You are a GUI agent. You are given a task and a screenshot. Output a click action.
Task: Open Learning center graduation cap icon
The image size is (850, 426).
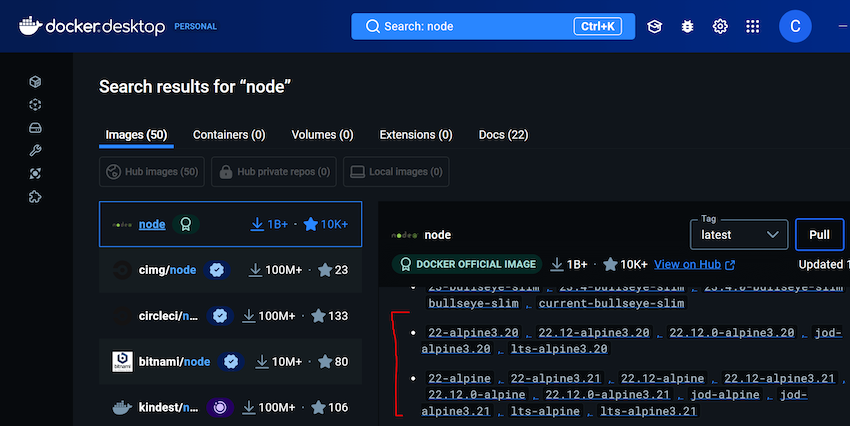point(655,26)
